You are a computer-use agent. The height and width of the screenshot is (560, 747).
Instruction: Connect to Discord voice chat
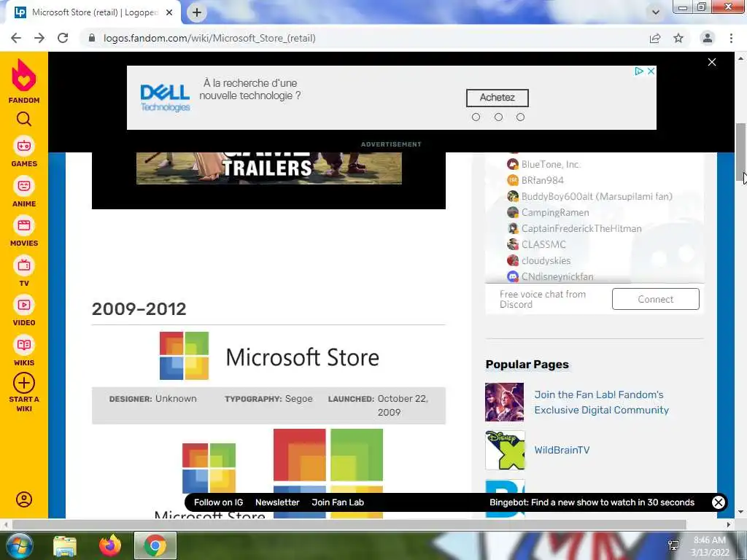656,299
